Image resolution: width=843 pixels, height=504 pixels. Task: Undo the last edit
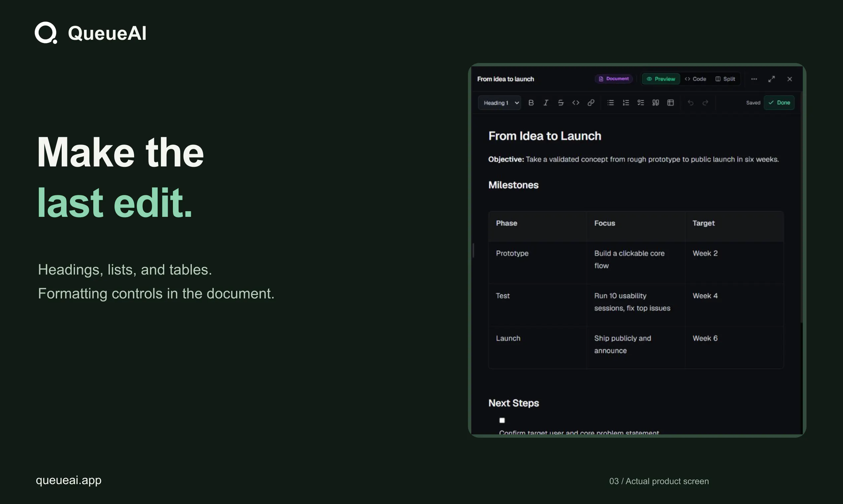[x=690, y=102]
